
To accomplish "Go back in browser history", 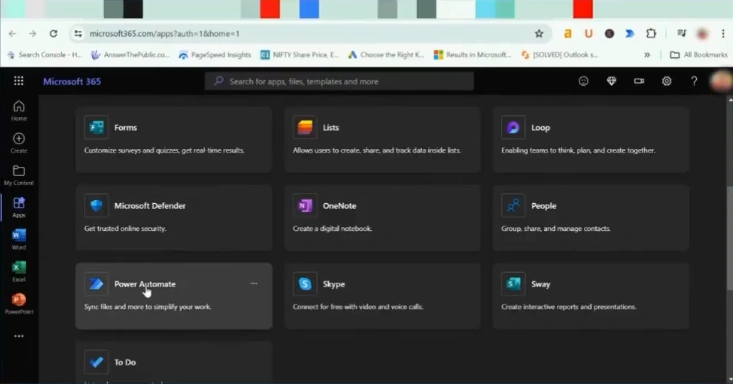I will click(12, 34).
